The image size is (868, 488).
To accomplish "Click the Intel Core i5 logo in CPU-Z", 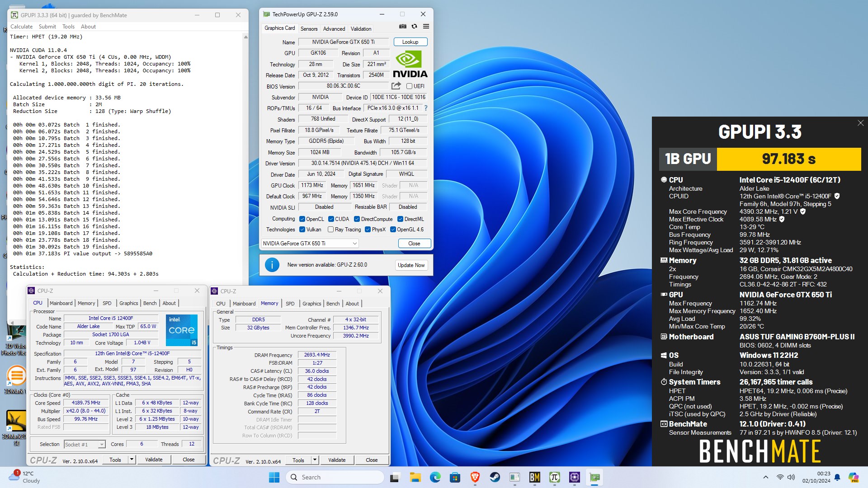I will (x=182, y=330).
